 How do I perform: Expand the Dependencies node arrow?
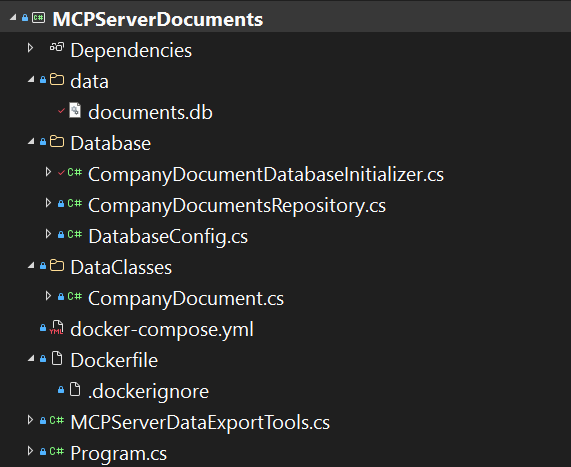[31, 48]
